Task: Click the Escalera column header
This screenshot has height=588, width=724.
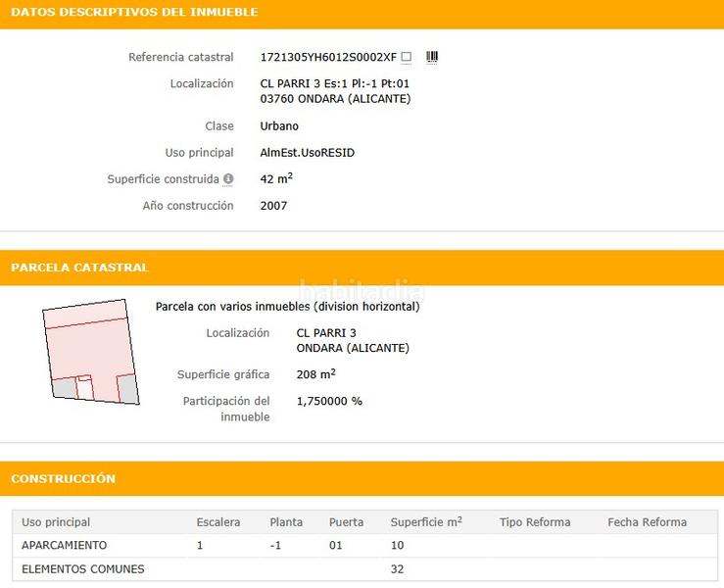Action: [x=217, y=522]
